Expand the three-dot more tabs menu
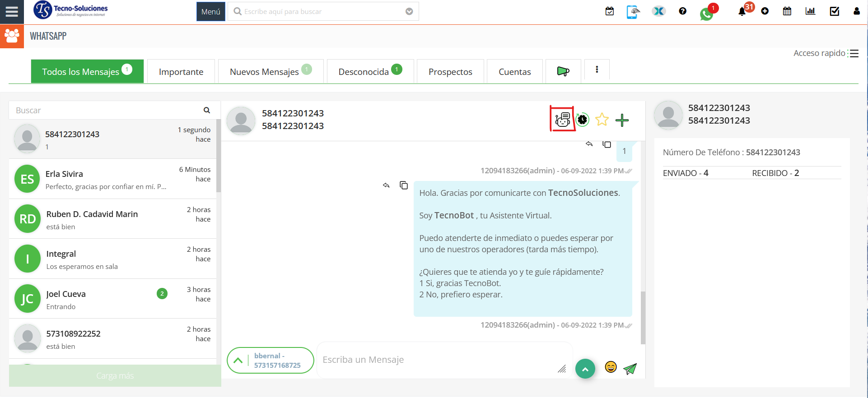 point(597,69)
